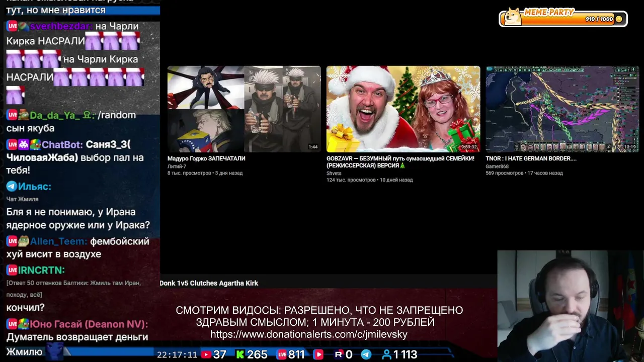Click the Meme Party 910 / 1000 progress bar
Viewport: 644px width, 362px height.
(x=563, y=19)
